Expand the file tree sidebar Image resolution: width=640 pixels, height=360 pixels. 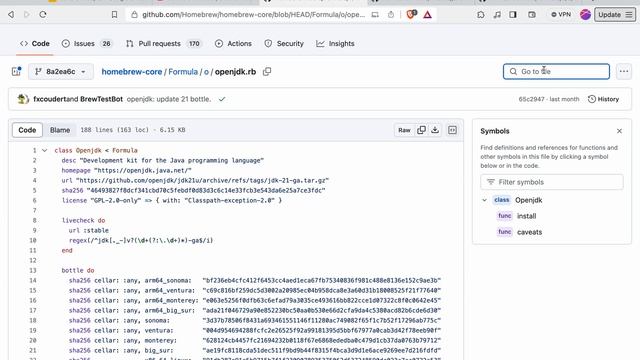(x=16, y=71)
